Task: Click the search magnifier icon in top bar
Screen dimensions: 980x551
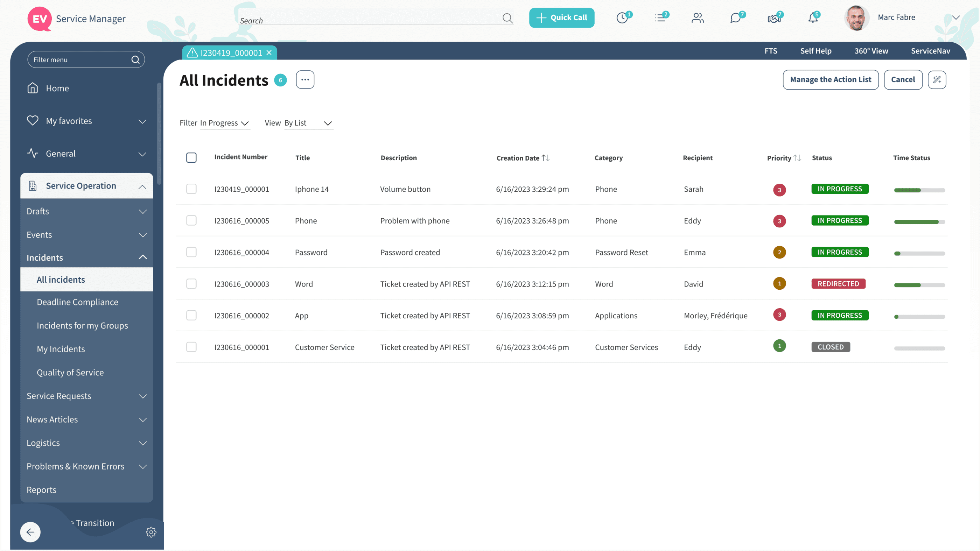Action: [507, 18]
